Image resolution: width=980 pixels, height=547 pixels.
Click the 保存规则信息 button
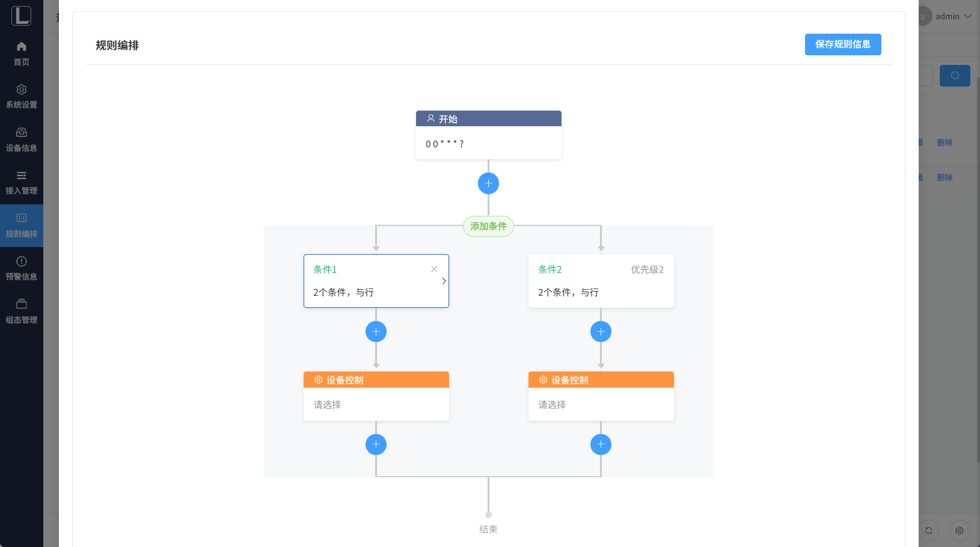tap(842, 44)
